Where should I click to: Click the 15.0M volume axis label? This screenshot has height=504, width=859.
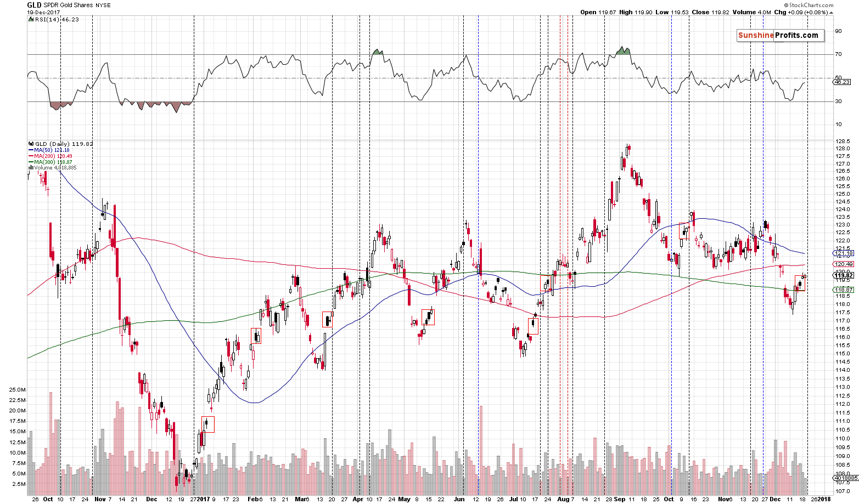tap(17, 432)
